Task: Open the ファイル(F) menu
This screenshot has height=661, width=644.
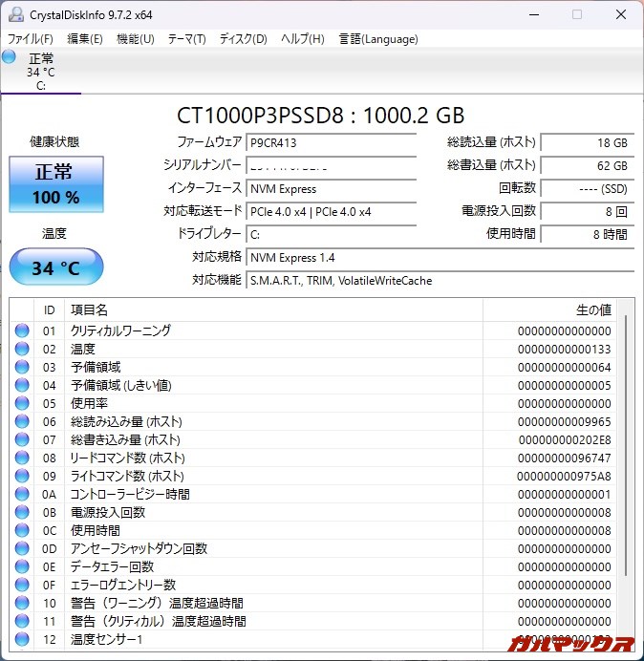Action: pos(31,39)
